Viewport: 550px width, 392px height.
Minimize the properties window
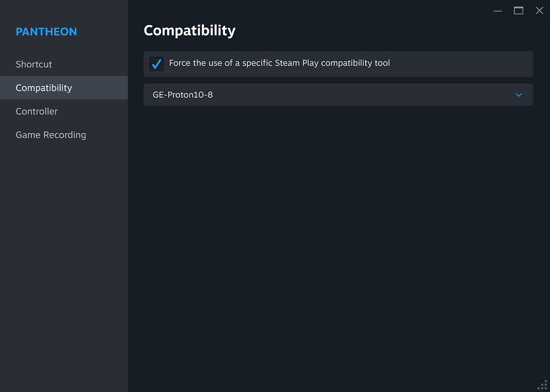(x=497, y=11)
